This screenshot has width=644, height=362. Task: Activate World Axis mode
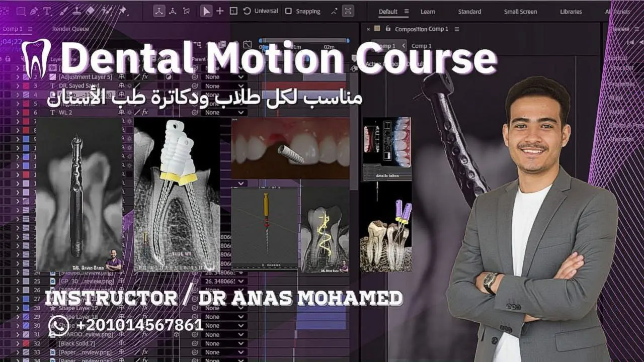(173, 11)
